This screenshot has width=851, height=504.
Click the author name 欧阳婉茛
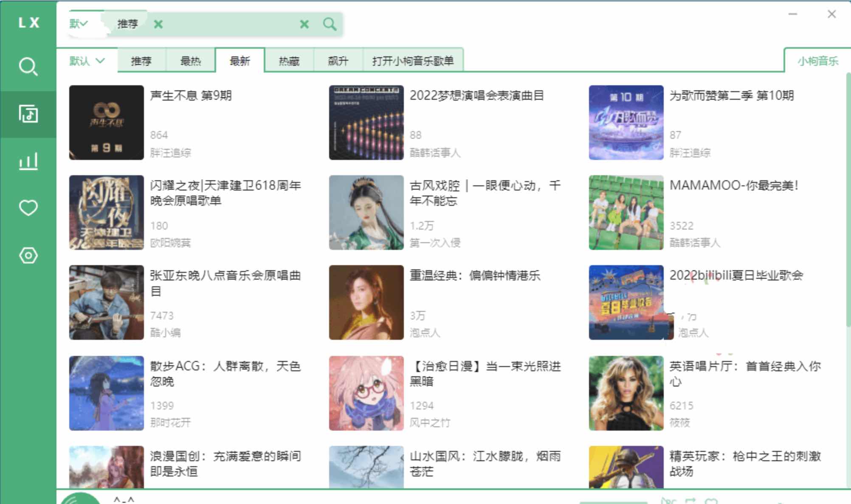coord(170,243)
